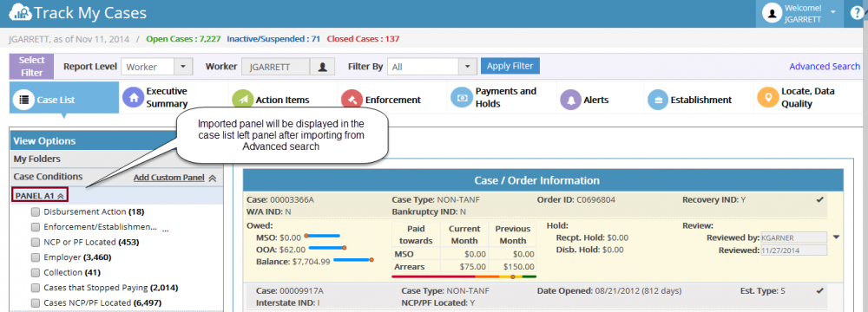This screenshot has width=868, height=312.
Task: Click the Executive Summary home icon
Action: tap(133, 97)
